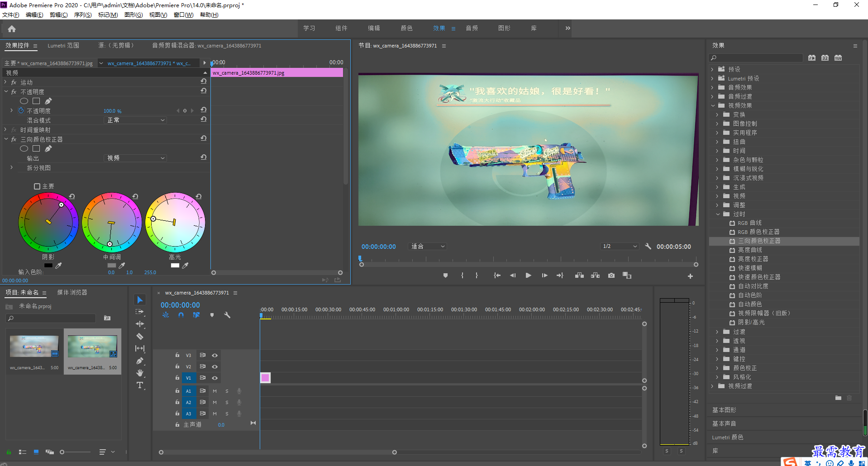Expand the 拆分视图 section
The height and width of the screenshot is (466, 868).
click(x=11, y=167)
